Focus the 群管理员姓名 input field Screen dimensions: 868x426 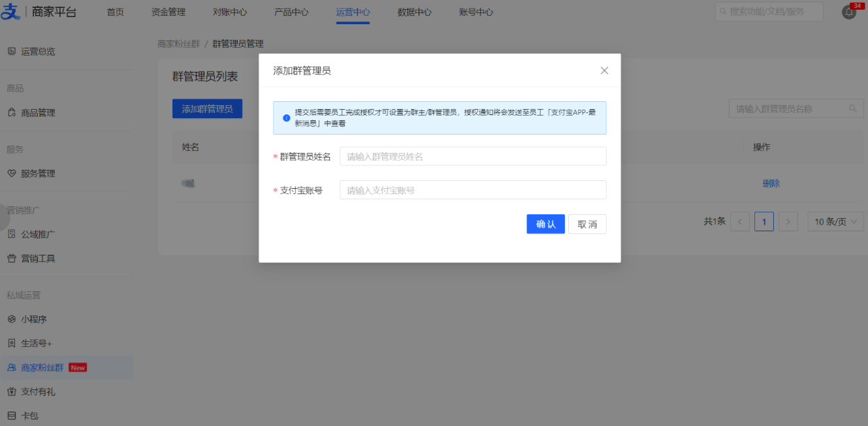pyautogui.click(x=472, y=156)
